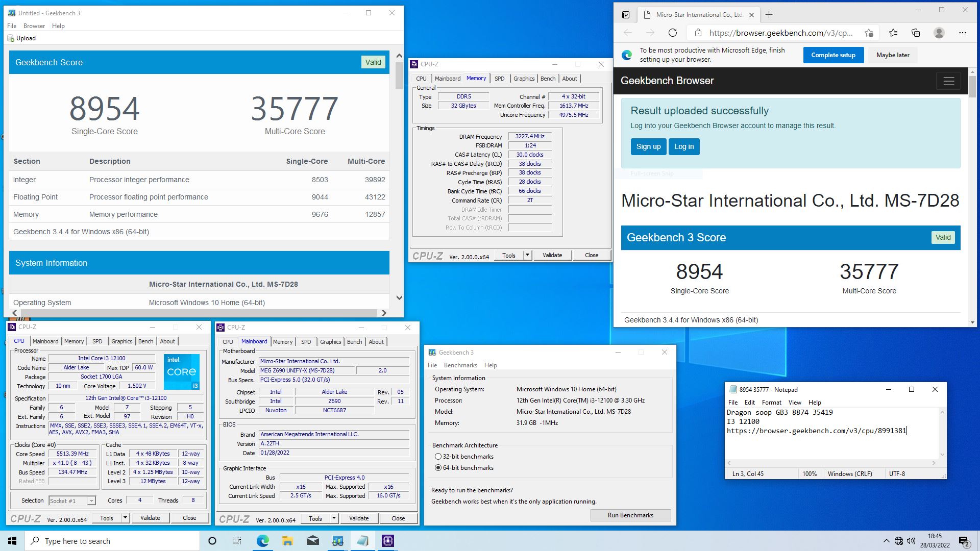Click the Upload icon in Geekbench 3 toolbar
Screen dimensions: 980x551
click(x=11, y=38)
